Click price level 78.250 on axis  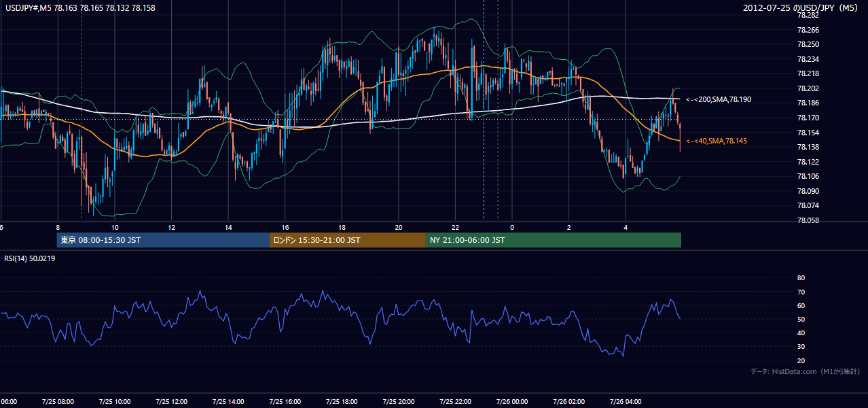tap(809, 44)
